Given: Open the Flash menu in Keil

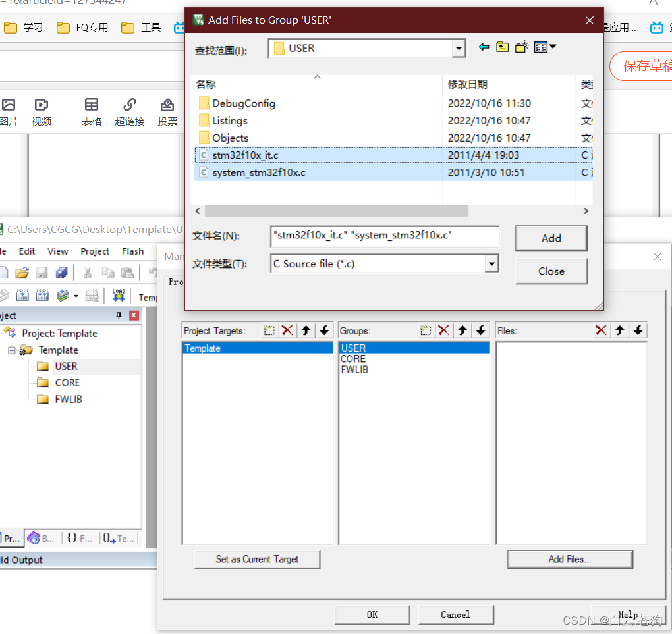Looking at the screenshot, I should coord(133,251).
